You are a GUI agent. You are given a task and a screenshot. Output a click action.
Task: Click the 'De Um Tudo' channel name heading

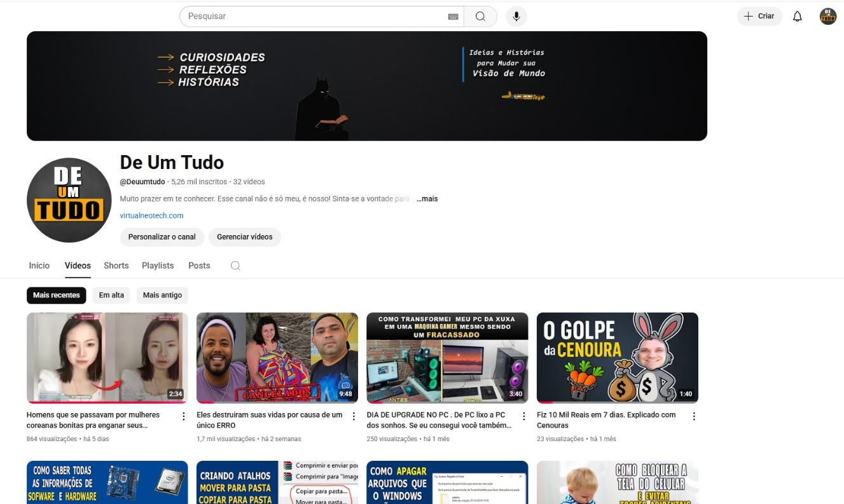coord(172,162)
